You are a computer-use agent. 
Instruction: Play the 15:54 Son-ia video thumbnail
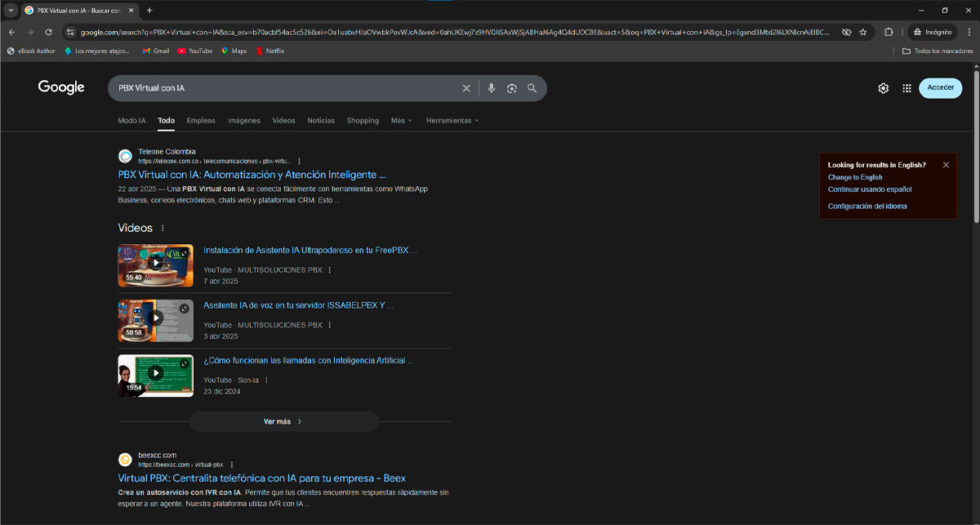click(x=155, y=376)
